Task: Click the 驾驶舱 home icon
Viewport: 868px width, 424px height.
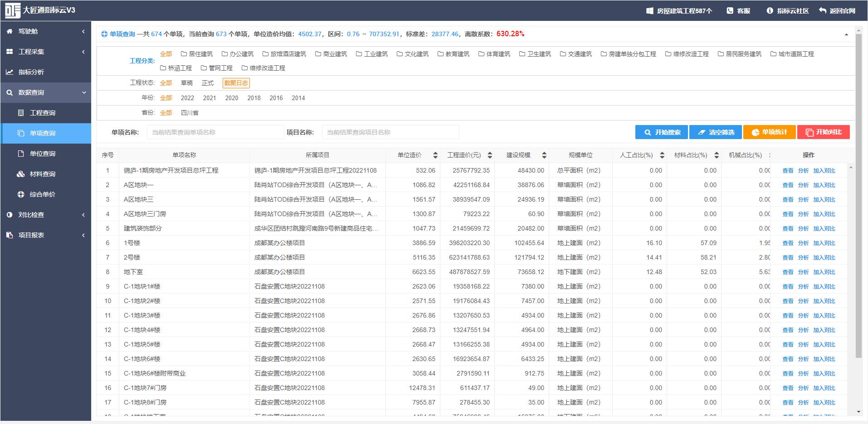Action: point(10,31)
